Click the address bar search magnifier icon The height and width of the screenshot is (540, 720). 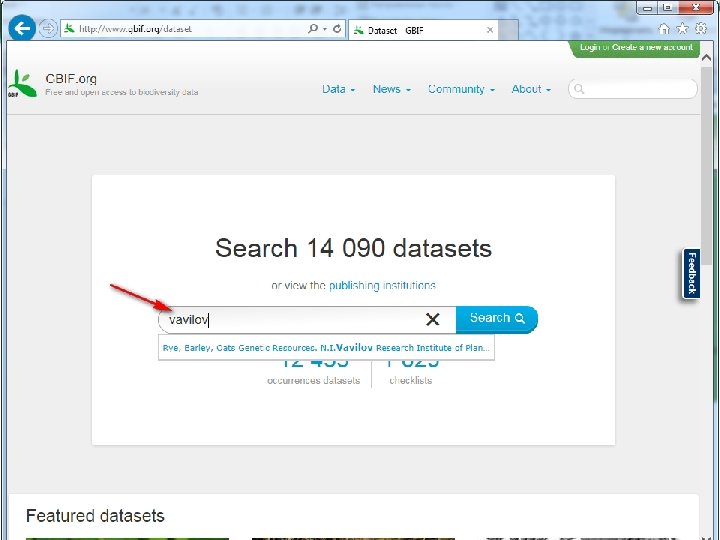coord(313,28)
